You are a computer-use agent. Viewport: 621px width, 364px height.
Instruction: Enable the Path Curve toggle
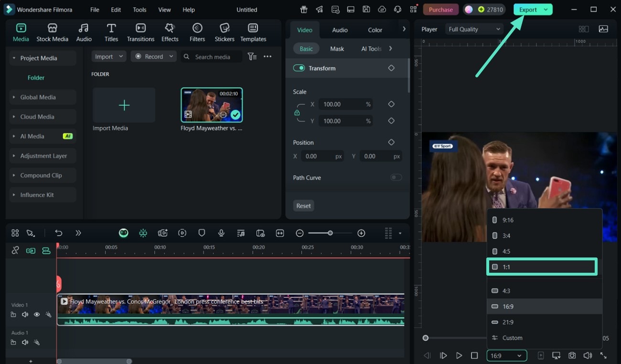396,178
